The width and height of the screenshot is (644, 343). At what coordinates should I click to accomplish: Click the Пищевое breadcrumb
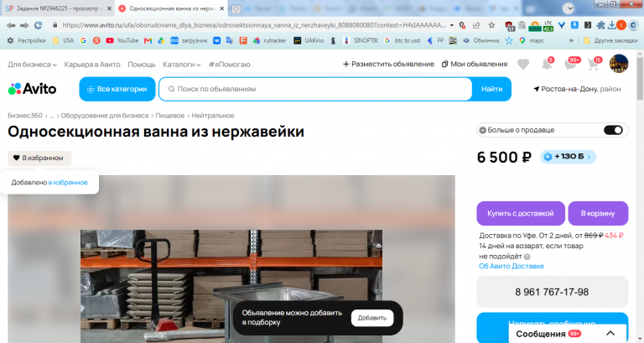pyautogui.click(x=169, y=116)
